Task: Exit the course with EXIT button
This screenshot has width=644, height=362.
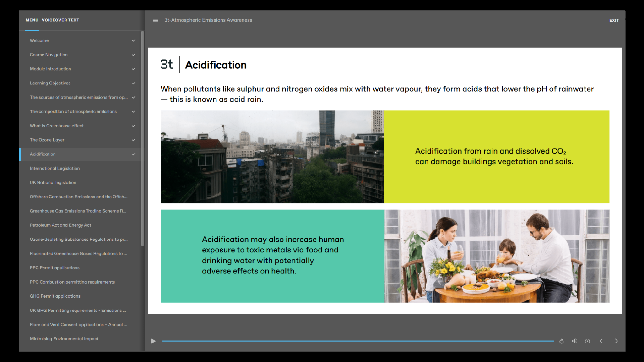Action: tap(614, 20)
